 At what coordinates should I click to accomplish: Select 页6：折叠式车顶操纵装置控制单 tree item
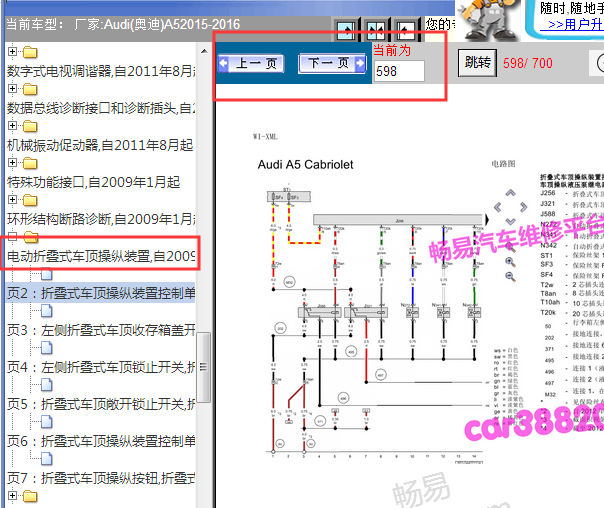[101, 441]
